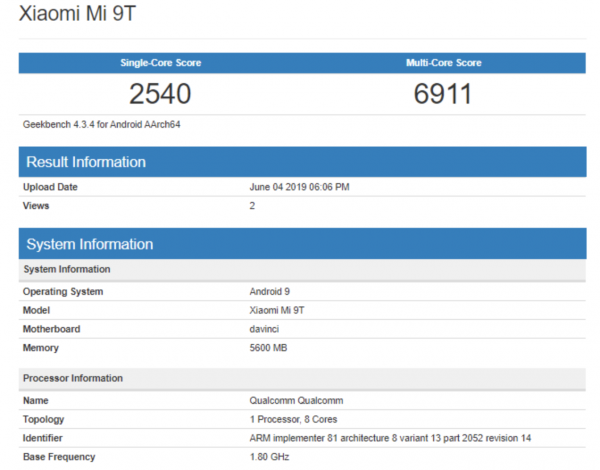Screen dimensions: 600x470
Task: Click the ARM implementer 81 identifier value
Action: (390, 438)
